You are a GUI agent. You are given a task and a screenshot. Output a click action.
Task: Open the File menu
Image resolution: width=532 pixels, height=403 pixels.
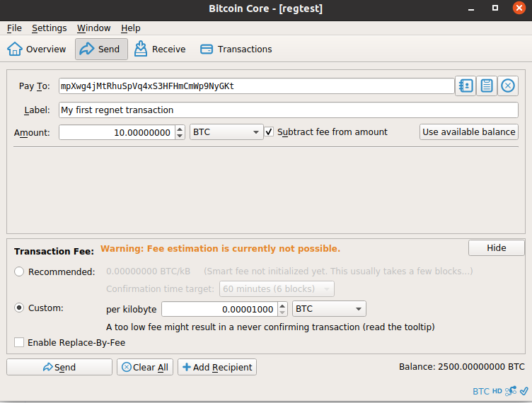14,28
